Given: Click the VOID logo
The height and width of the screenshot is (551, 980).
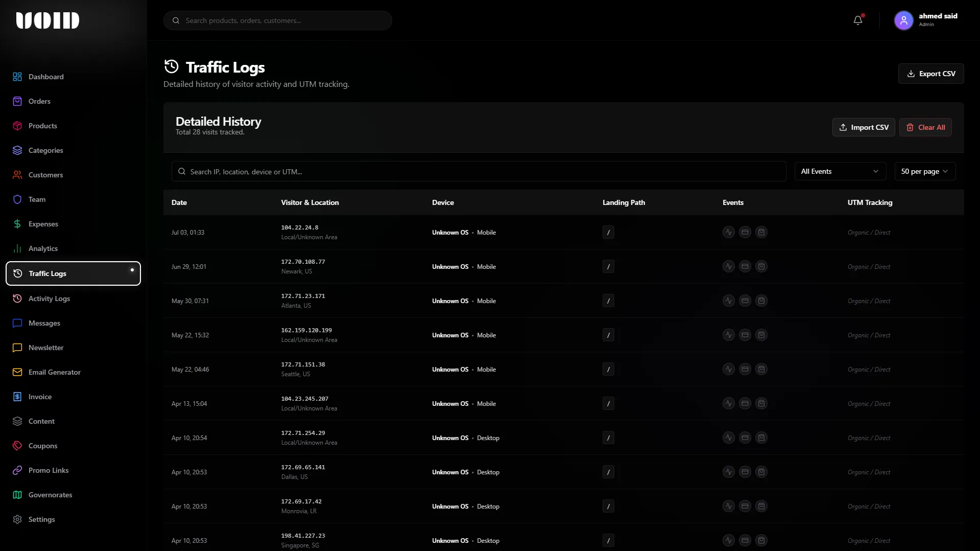Looking at the screenshot, I should pyautogui.click(x=47, y=20).
